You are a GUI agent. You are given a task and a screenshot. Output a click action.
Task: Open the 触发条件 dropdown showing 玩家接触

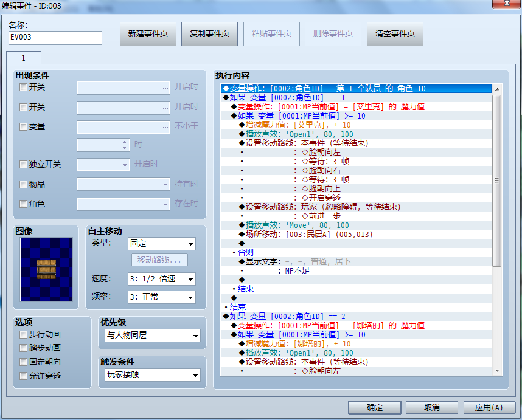(x=153, y=375)
